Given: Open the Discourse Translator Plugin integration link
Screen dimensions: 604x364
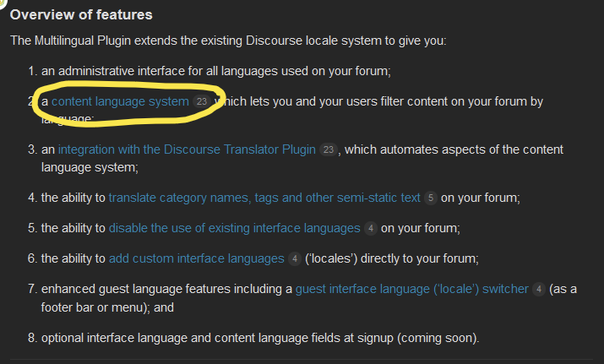Looking at the screenshot, I should [x=187, y=149].
